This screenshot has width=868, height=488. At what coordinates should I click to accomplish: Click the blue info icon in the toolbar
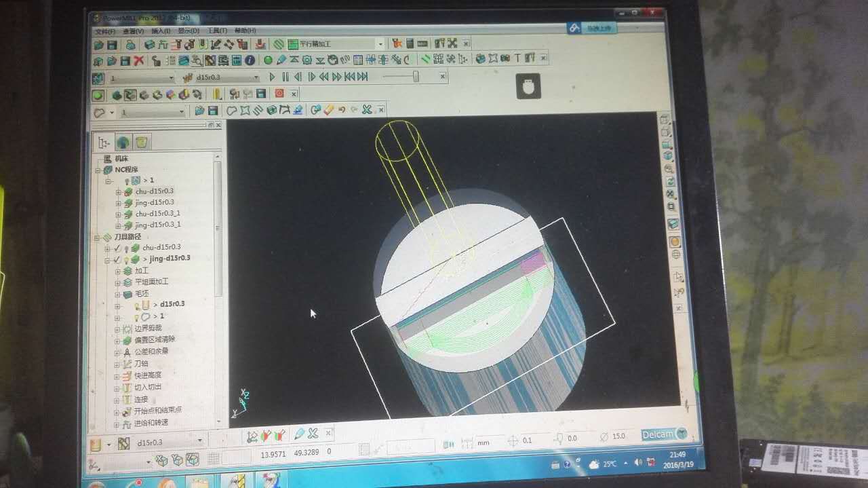pos(250,60)
